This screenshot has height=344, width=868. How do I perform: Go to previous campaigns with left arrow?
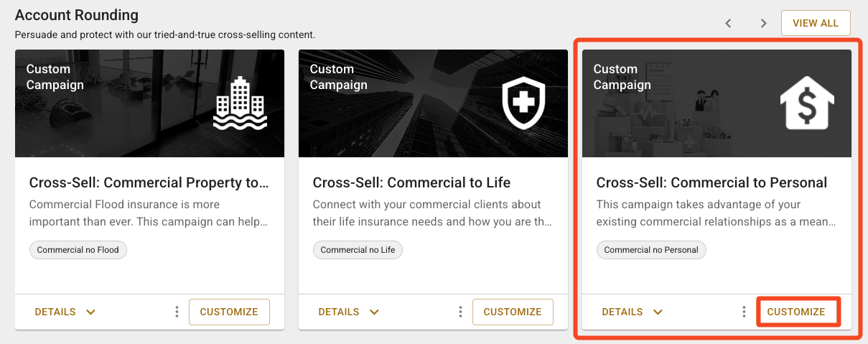(728, 23)
